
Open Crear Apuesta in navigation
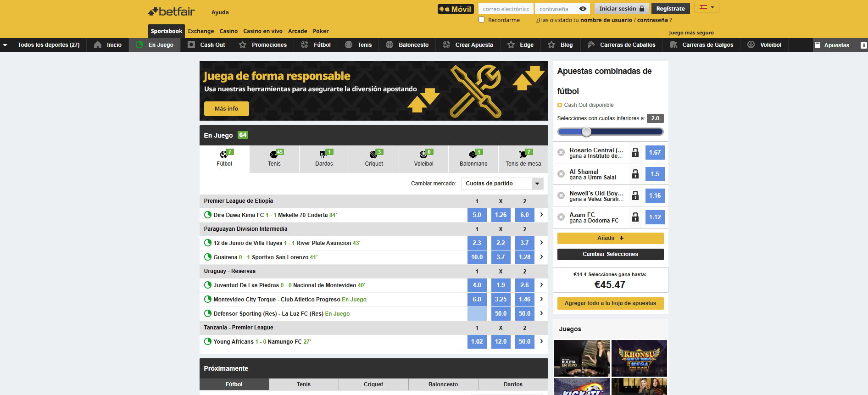click(468, 45)
